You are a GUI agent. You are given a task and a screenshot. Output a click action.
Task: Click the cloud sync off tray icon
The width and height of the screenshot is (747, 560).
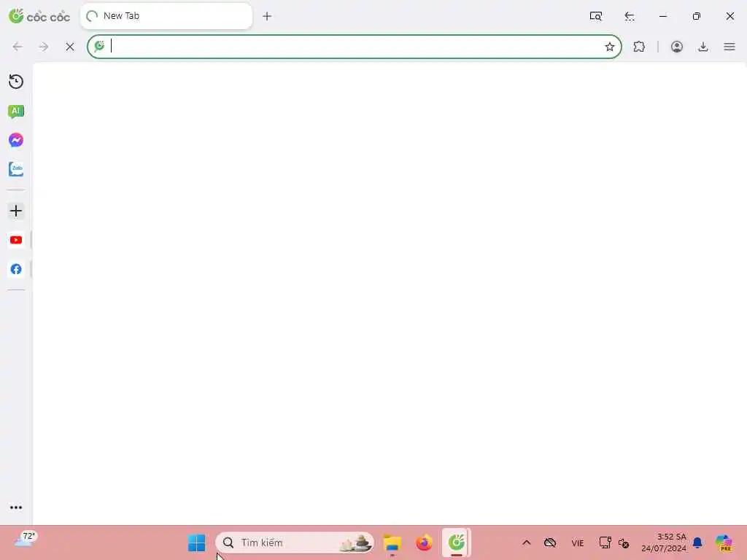[x=550, y=542]
